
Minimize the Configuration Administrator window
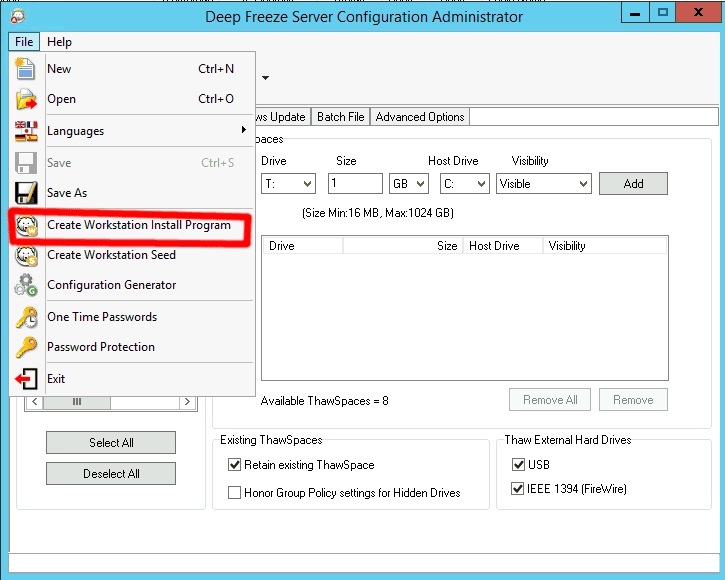coord(635,12)
